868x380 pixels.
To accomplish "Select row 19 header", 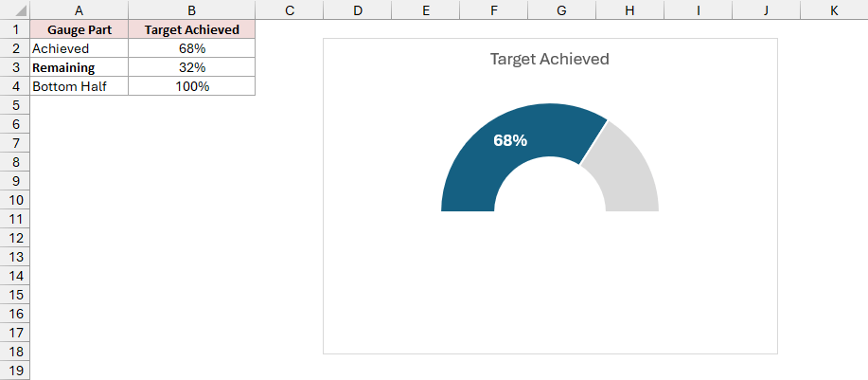I will [x=15, y=370].
